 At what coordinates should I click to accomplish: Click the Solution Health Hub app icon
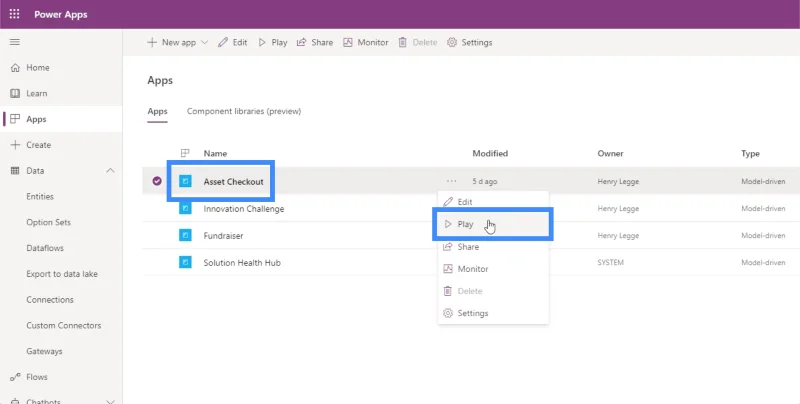pos(185,262)
